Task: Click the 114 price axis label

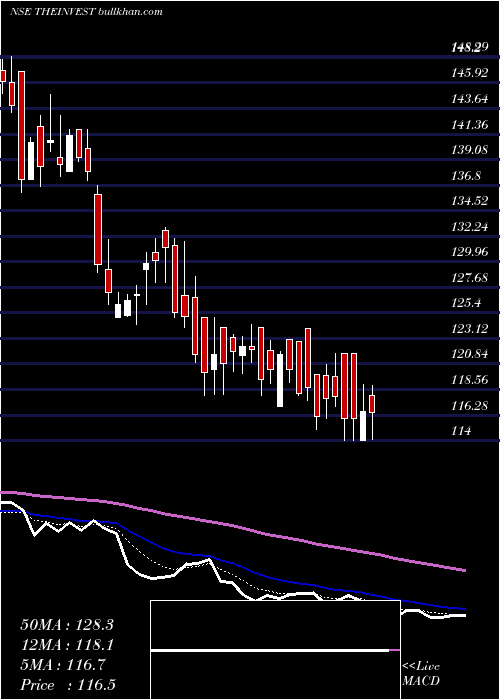Action: point(461,431)
